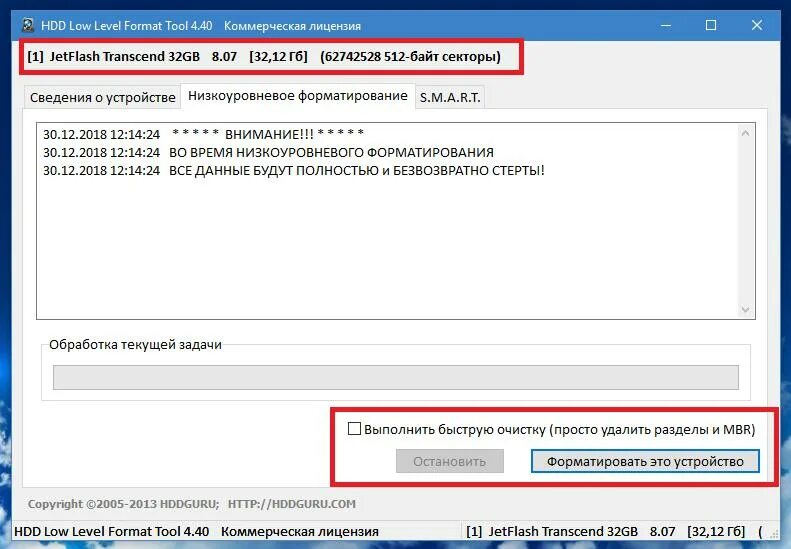Select the ВНИМАНИЕ!!! log line

[203, 134]
